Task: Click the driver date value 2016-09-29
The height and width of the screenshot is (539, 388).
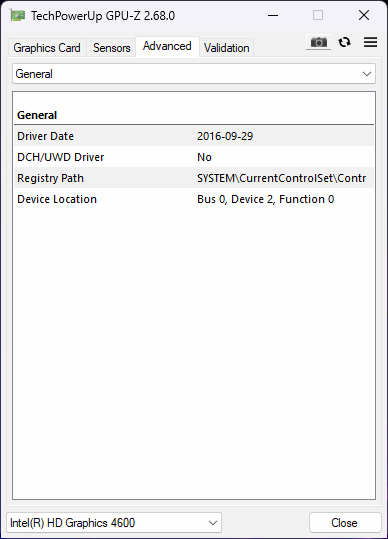Action: tap(225, 136)
